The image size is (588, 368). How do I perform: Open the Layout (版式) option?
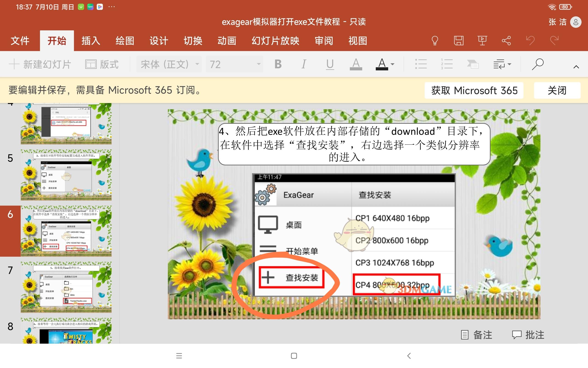(102, 64)
